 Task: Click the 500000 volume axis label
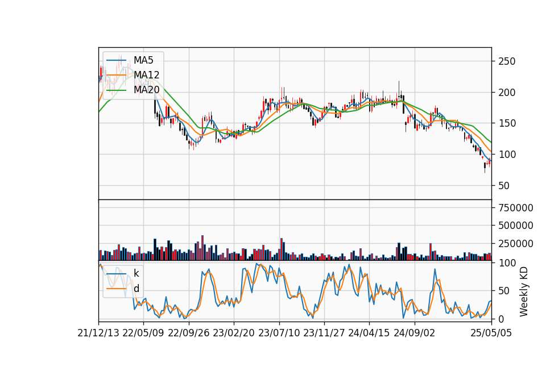[x=516, y=226]
